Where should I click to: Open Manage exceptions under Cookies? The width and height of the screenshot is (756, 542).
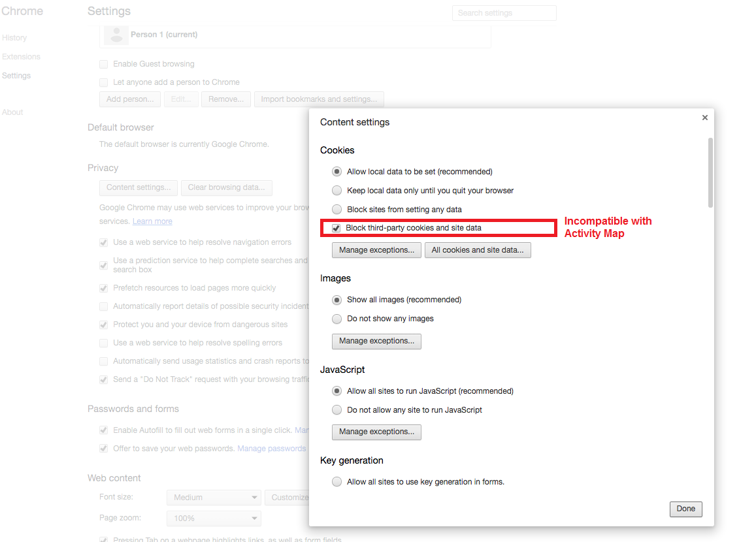(x=376, y=250)
